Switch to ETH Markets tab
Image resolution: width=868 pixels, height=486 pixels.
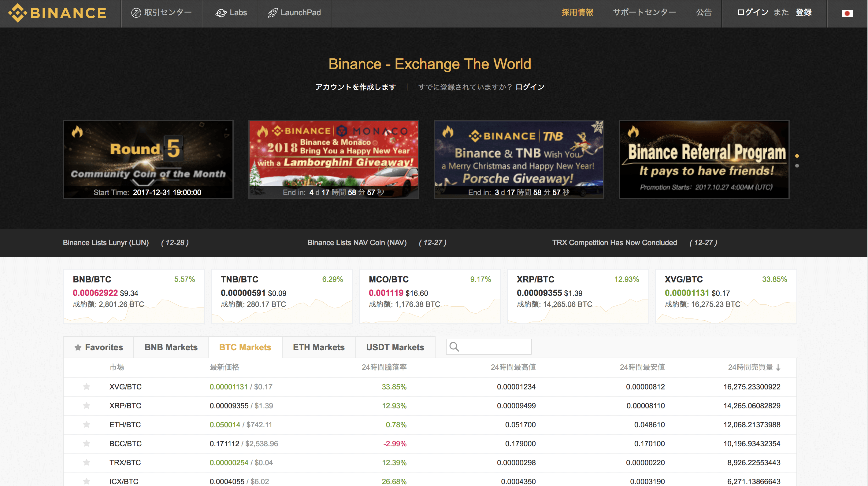tap(318, 347)
